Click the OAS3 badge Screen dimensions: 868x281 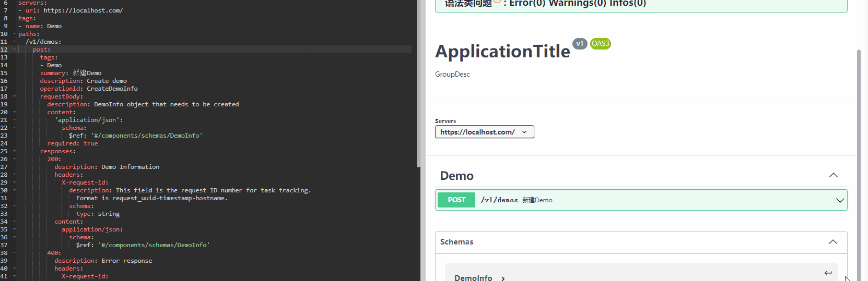pos(601,44)
